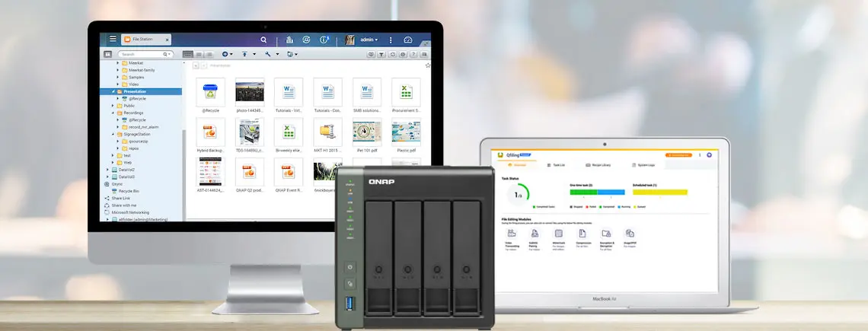Select the Video folder in tree
This screenshot has height=331, width=868.
tap(130, 84)
